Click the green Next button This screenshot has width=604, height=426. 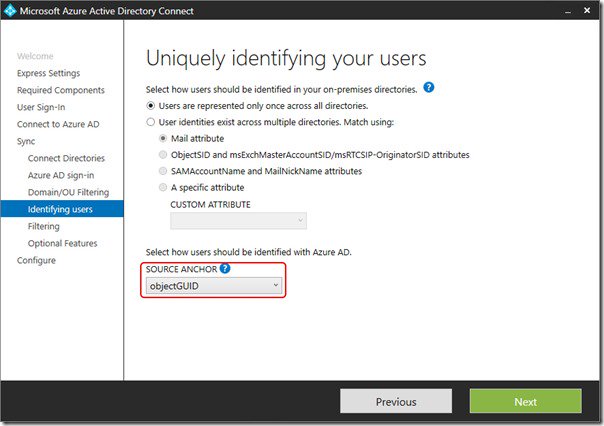[525, 401]
